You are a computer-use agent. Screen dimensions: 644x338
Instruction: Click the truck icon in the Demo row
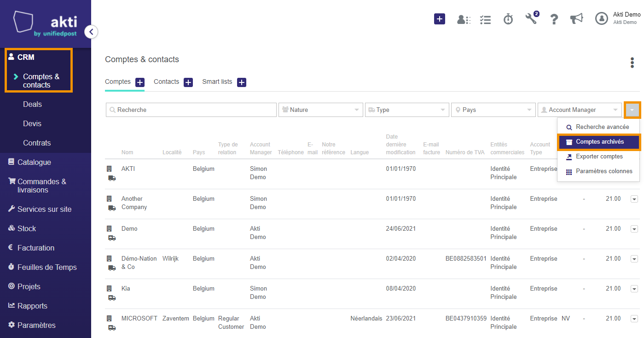coord(112,238)
